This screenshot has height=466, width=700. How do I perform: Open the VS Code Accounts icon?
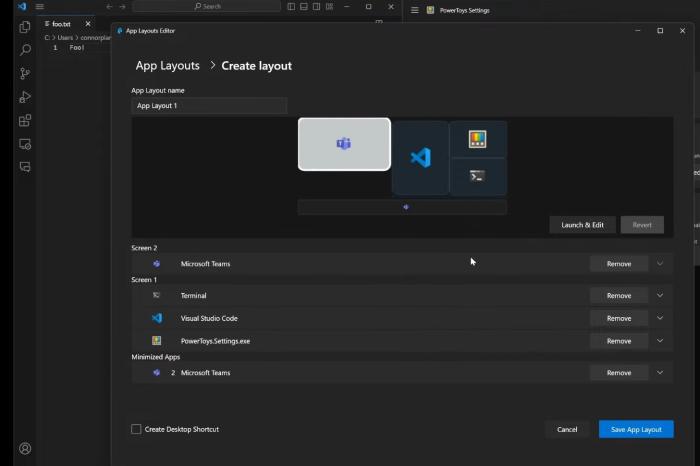(25, 448)
